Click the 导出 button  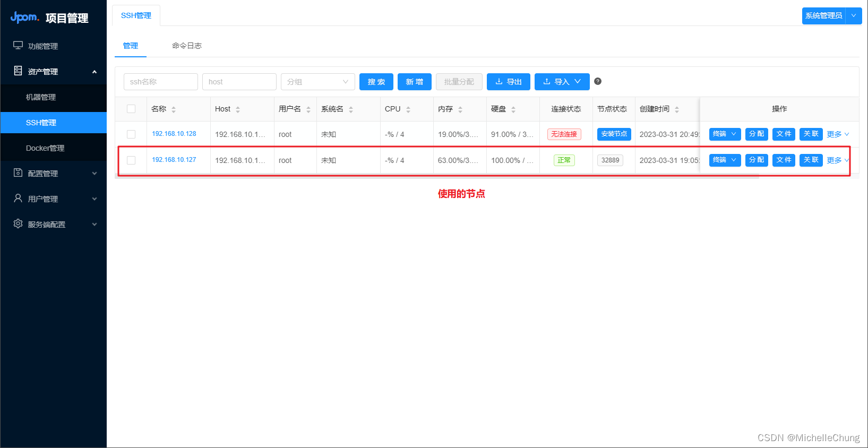(x=509, y=82)
